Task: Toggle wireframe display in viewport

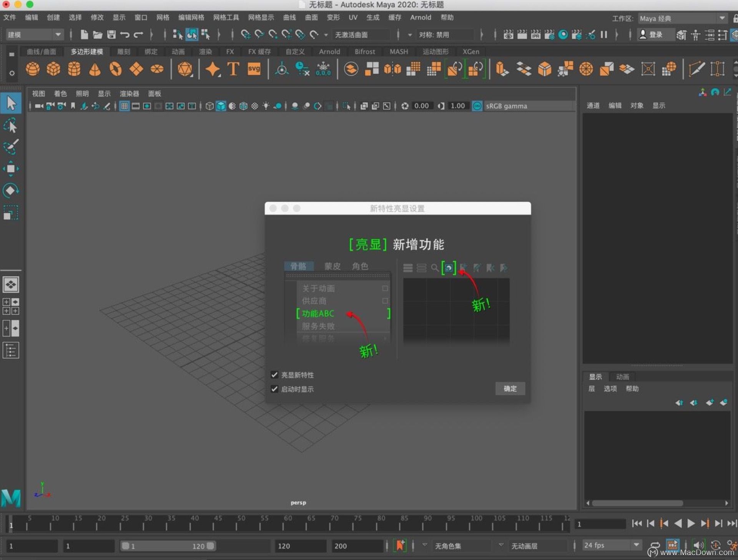Action: pos(209,106)
